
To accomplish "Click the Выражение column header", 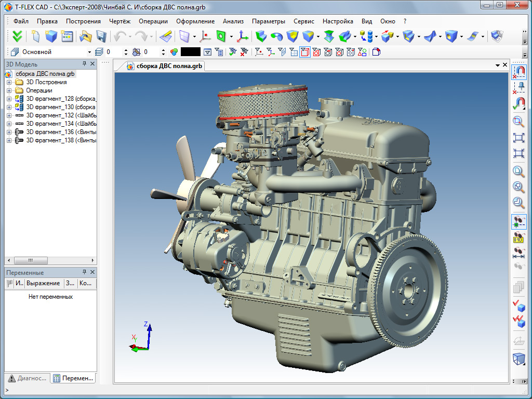I will (x=43, y=283).
